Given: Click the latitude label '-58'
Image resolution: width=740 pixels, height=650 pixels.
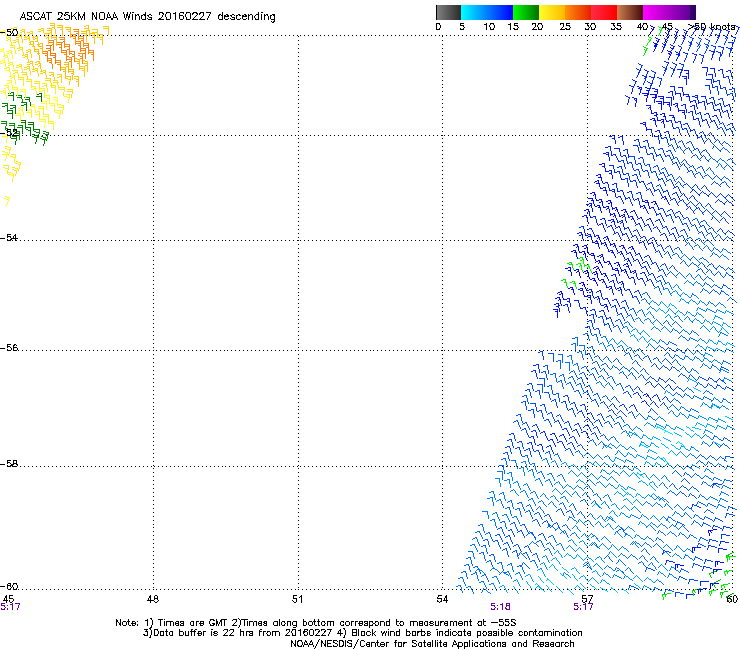Looking at the screenshot, I should click(x=9, y=464).
